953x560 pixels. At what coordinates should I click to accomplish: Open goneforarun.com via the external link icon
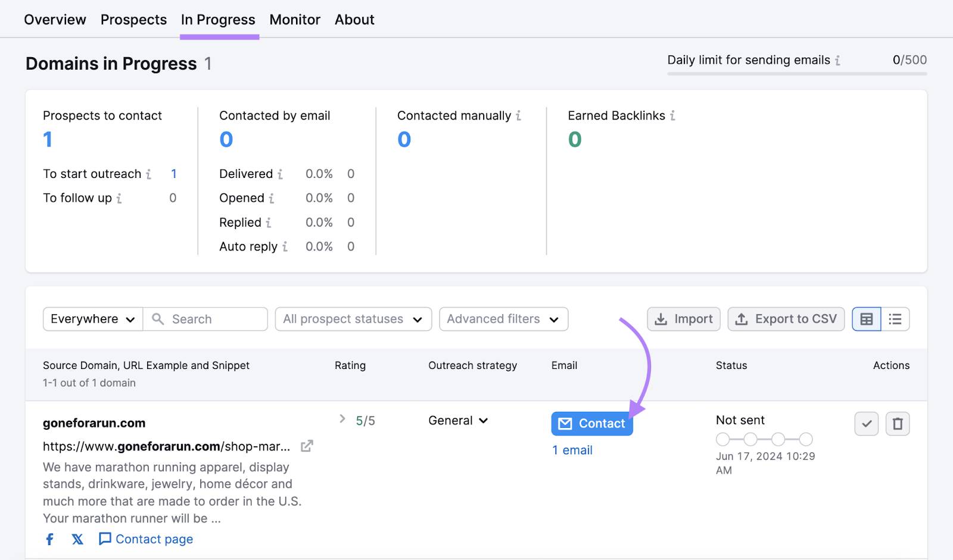click(306, 446)
